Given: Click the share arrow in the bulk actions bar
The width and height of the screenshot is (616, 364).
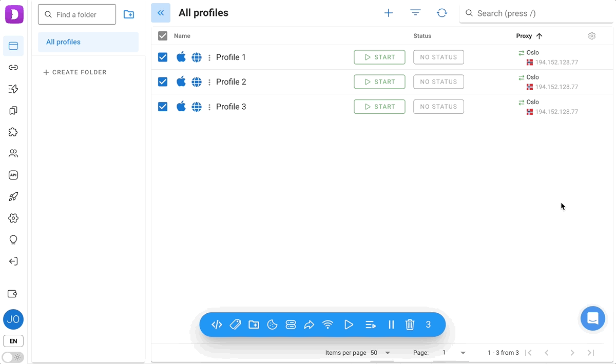Looking at the screenshot, I should tap(309, 325).
